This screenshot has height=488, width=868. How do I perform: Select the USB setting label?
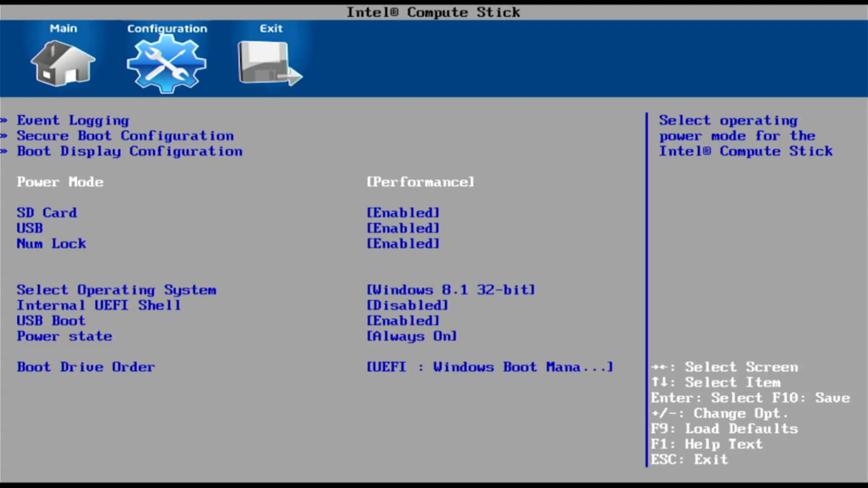coord(29,228)
